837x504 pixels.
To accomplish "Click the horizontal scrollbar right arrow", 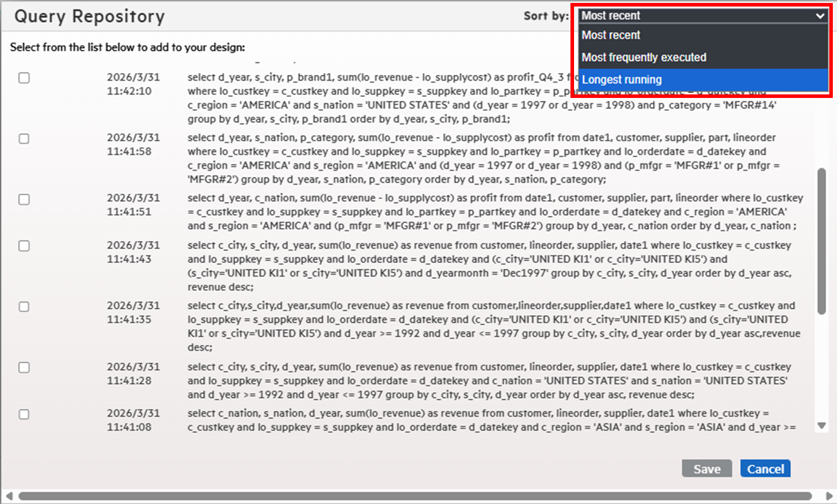I will pos(829,496).
